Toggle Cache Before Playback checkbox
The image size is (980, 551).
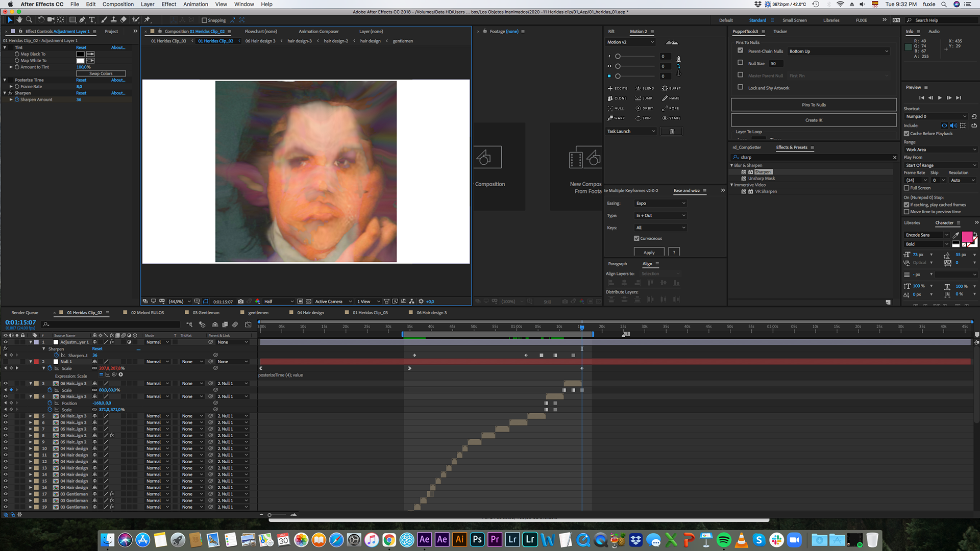[x=906, y=134]
